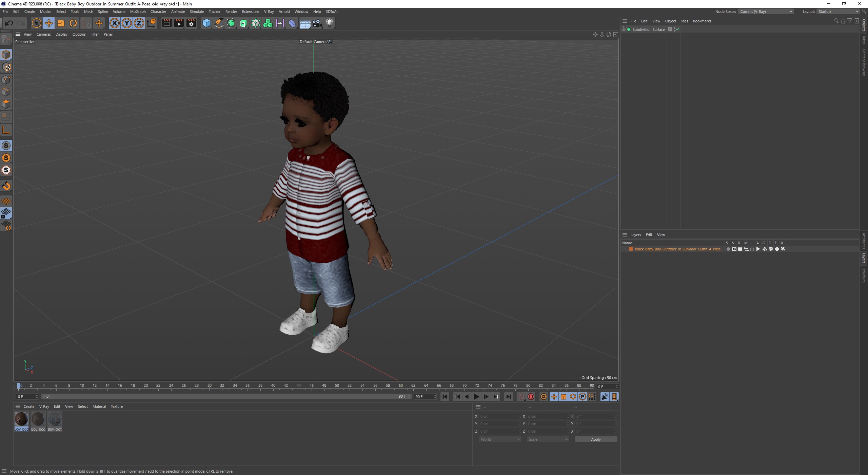Activate the Move tool

click(x=49, y=23)
